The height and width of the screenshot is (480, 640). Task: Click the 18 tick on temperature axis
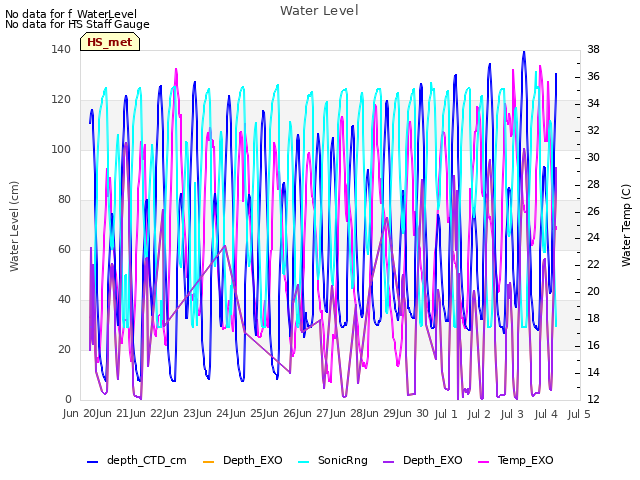(593, 318)
